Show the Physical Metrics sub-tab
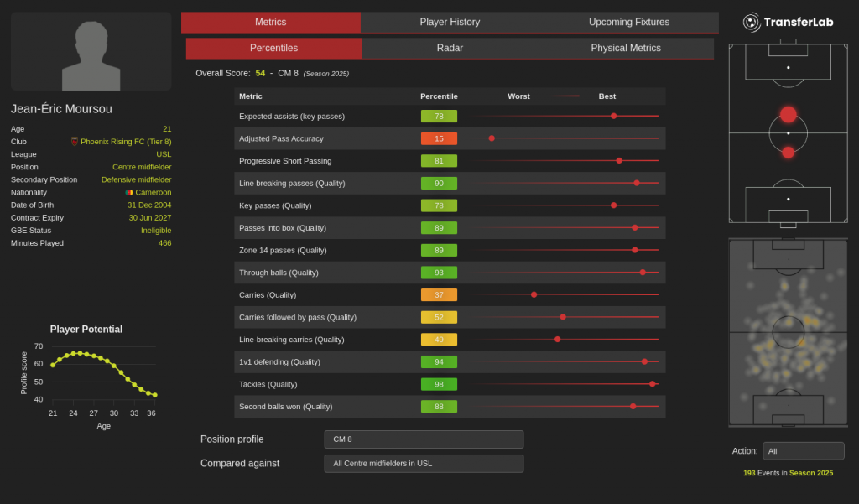The image size is (859, 504). [x=625, y=48]
